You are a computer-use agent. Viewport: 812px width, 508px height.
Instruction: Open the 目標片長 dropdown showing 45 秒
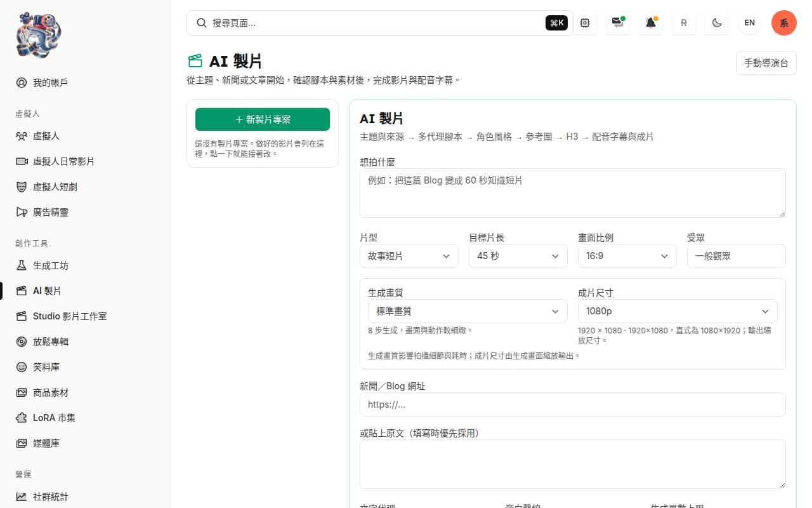518,256
